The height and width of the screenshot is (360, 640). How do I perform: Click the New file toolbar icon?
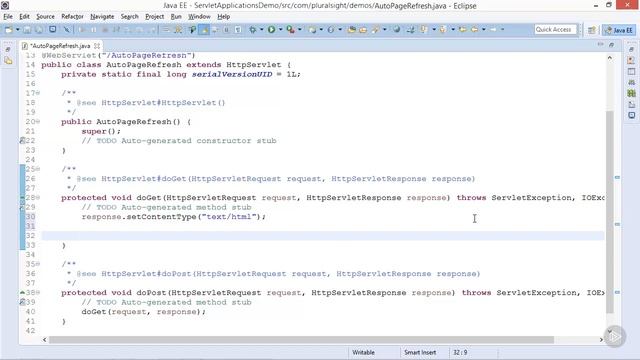[8, 30]
